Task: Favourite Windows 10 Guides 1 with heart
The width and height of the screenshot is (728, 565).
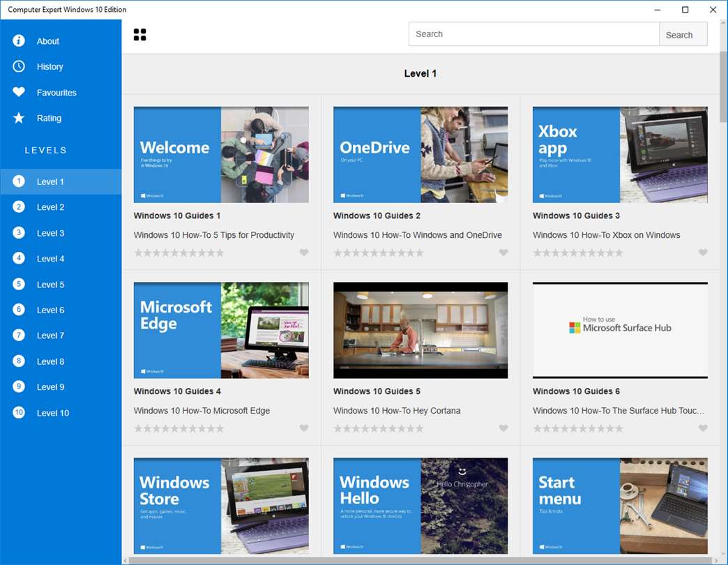Action: (303, 253)
